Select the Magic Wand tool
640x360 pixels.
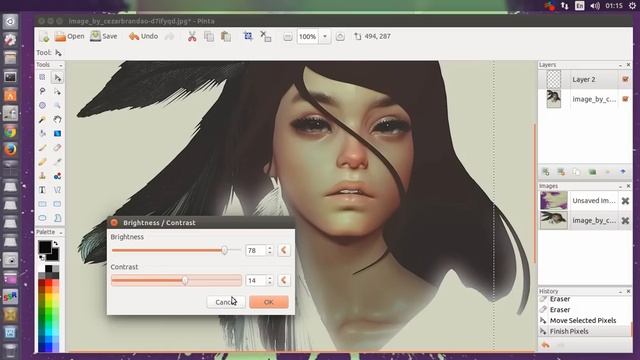click(x=42, y=120)
